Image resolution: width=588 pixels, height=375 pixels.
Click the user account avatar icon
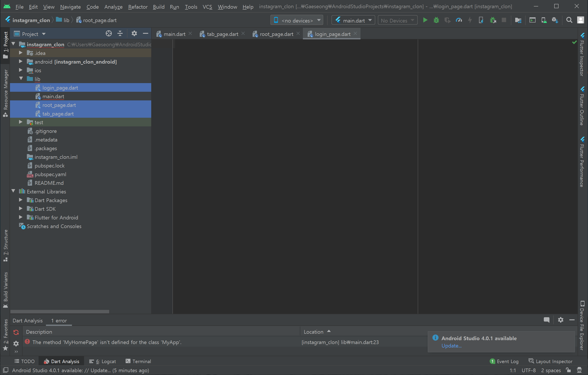(580, 20)
